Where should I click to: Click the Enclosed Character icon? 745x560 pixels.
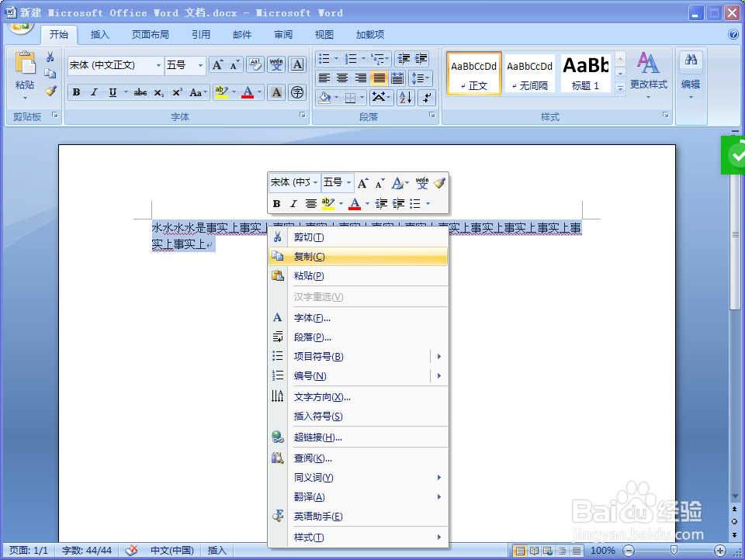pyautogui.click(x=297, y=92)
